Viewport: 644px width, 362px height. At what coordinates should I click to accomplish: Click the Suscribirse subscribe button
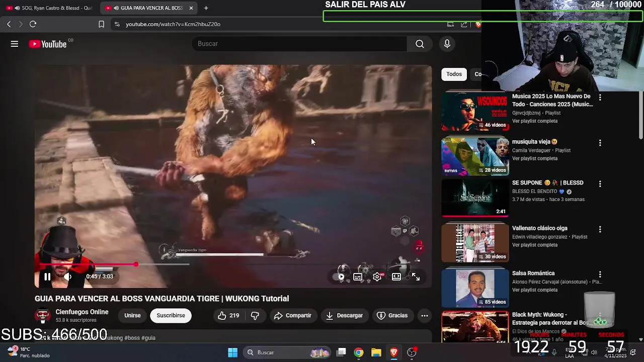point(171,316)
